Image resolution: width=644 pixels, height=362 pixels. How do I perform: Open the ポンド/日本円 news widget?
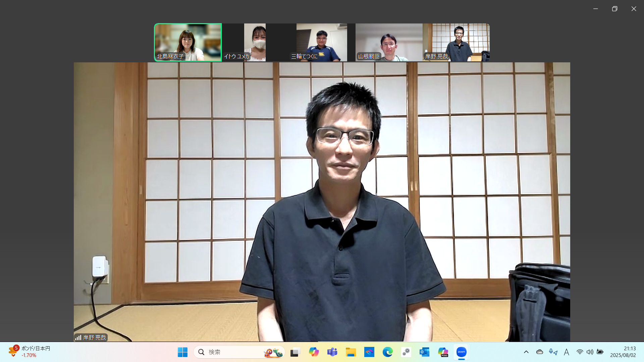click(30, 352)
